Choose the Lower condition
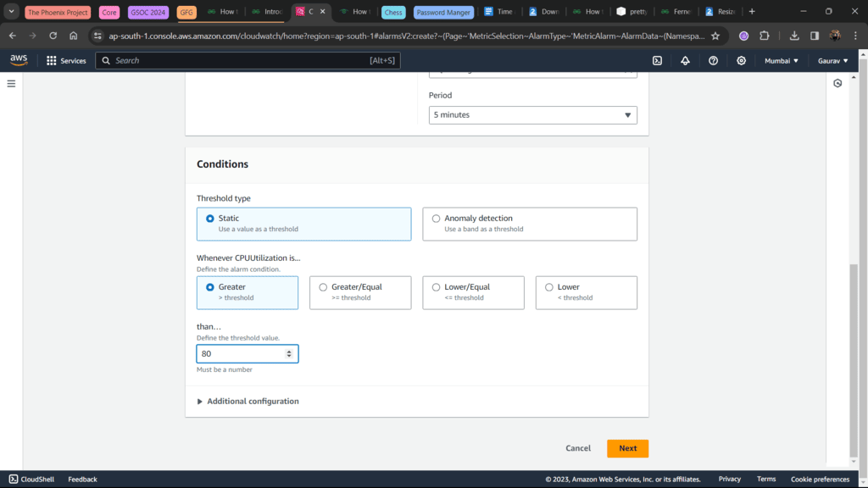Screen dimensions: 868x488 pos(587,292)
